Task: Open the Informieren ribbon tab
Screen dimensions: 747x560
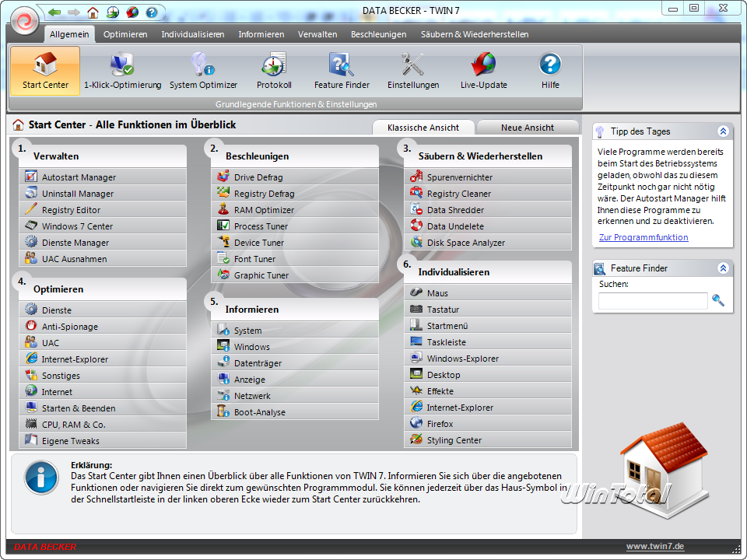Action: [261, 34]
